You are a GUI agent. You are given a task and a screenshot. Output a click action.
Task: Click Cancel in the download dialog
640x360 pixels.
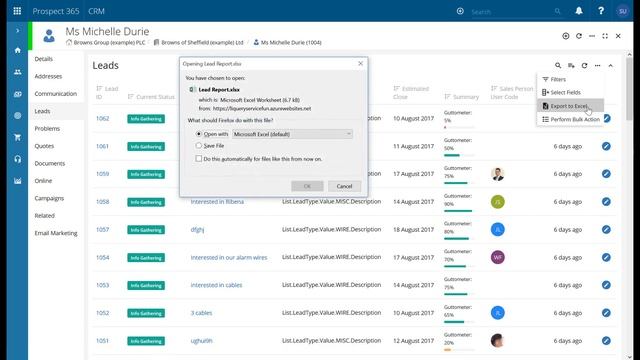pyautogui.click(x=344, y=186)
